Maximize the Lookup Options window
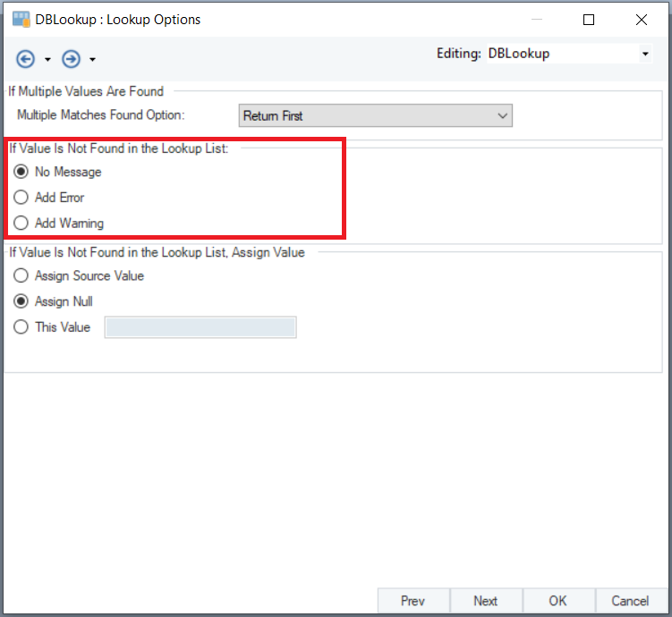Viewport: 672px width, 617px height. point(589,19)
